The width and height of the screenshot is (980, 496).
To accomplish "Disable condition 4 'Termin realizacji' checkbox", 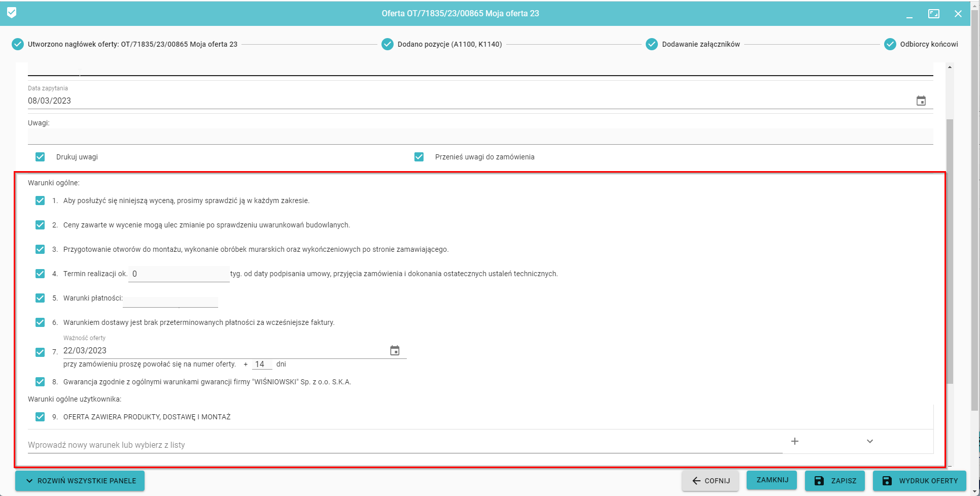I will 40,274.
